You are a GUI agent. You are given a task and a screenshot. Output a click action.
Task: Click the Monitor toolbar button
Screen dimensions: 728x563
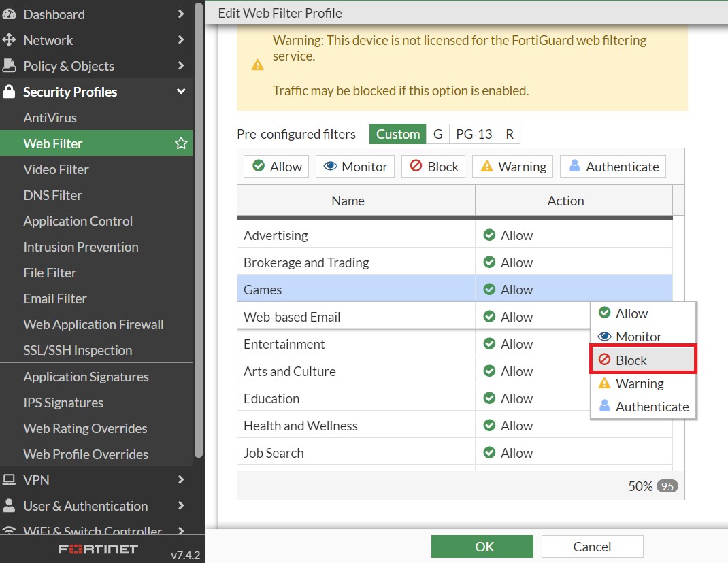[355, 167]
